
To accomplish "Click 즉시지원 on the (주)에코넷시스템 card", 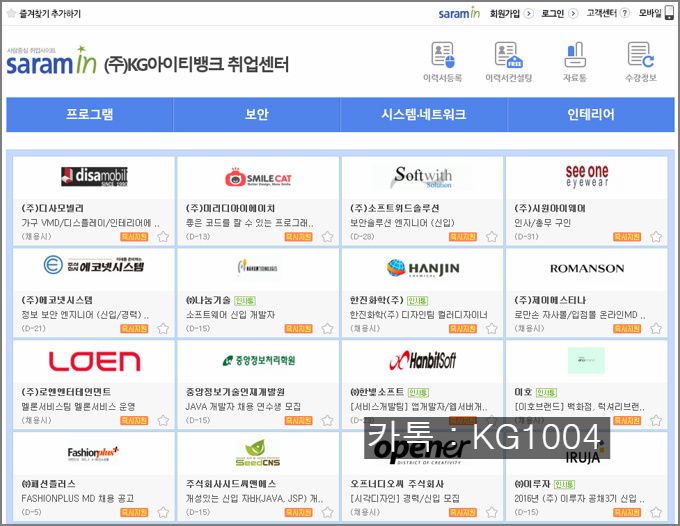I will [x=134, y=329].
